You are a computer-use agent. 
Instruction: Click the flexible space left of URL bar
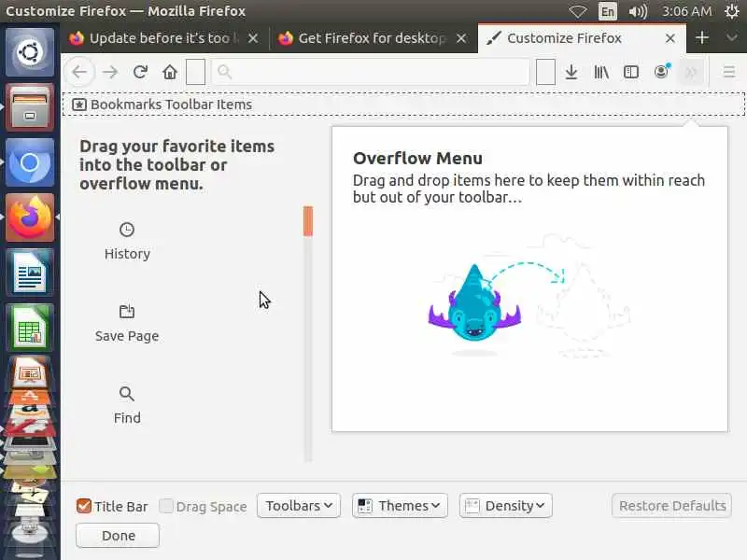pyautogui.click(x=195, y=72)
